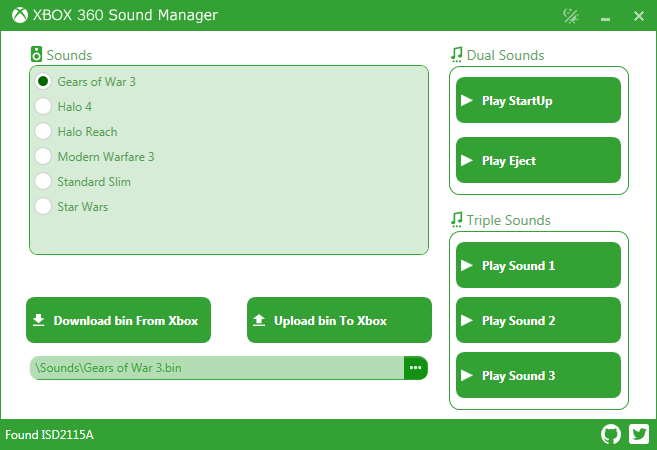Click the music note icon beside Triple Sounds

pyautogui.click(x=457, y=220)
